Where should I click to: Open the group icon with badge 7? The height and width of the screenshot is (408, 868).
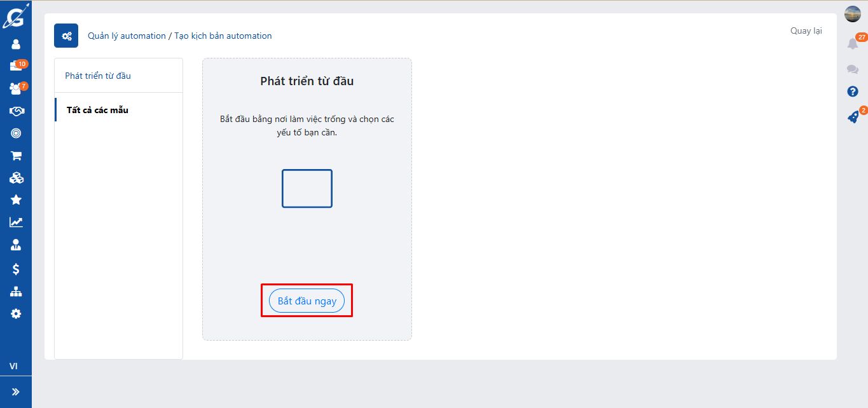click(15, 88)
